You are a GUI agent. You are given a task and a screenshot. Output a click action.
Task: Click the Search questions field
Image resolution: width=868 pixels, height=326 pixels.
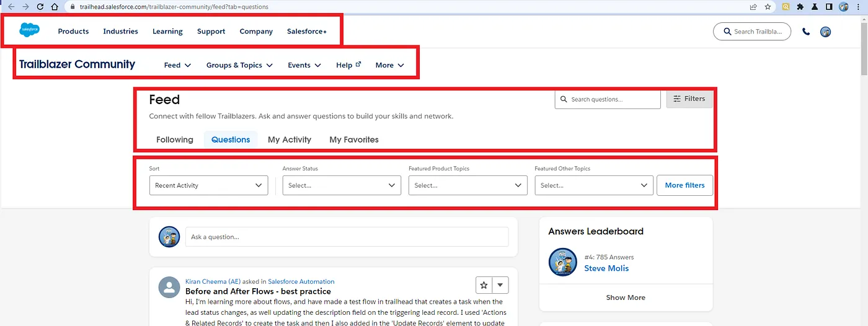(x=608, y=99)
